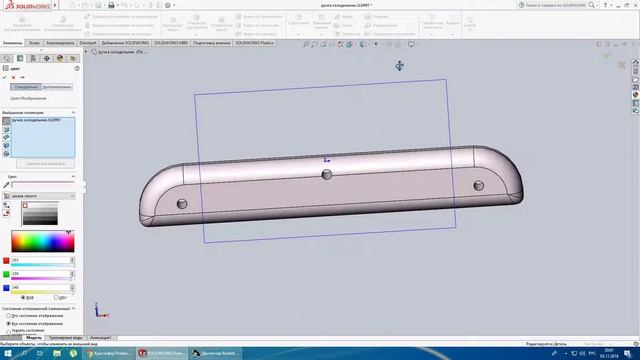Viewport: 640px width, 360px height.
Task: Expand the flyout tree arrow beside part name
Action: click(86, 52)
